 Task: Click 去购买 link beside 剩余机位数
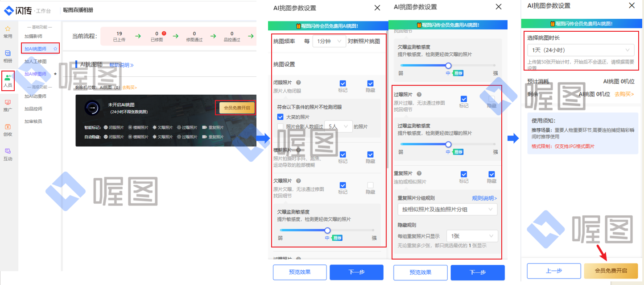(x=129, y=88)
